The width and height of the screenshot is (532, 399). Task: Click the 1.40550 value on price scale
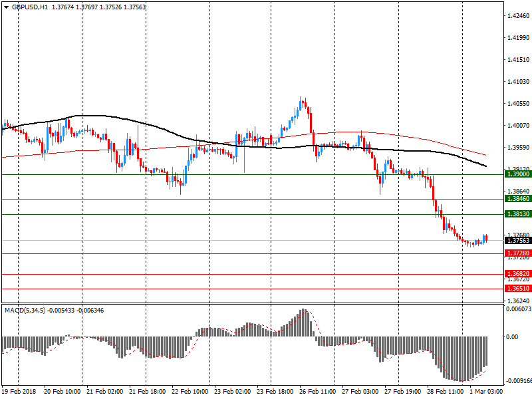point(517,103)
